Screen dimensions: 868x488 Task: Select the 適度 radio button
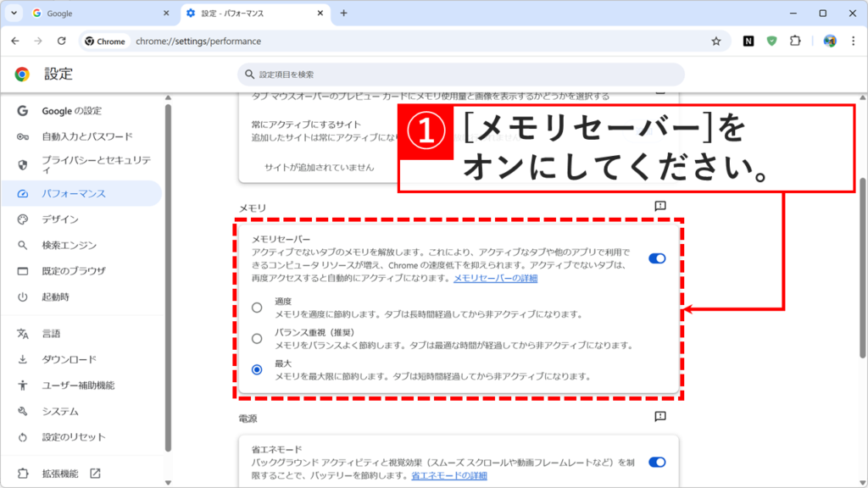click(258, 307)
